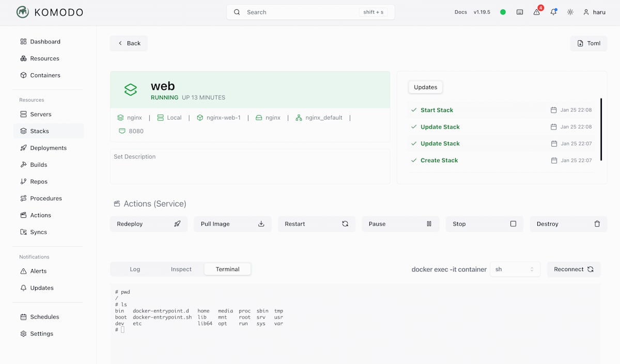Click the nginx stack link
620x364 pixels.
[x=130, y=118]
